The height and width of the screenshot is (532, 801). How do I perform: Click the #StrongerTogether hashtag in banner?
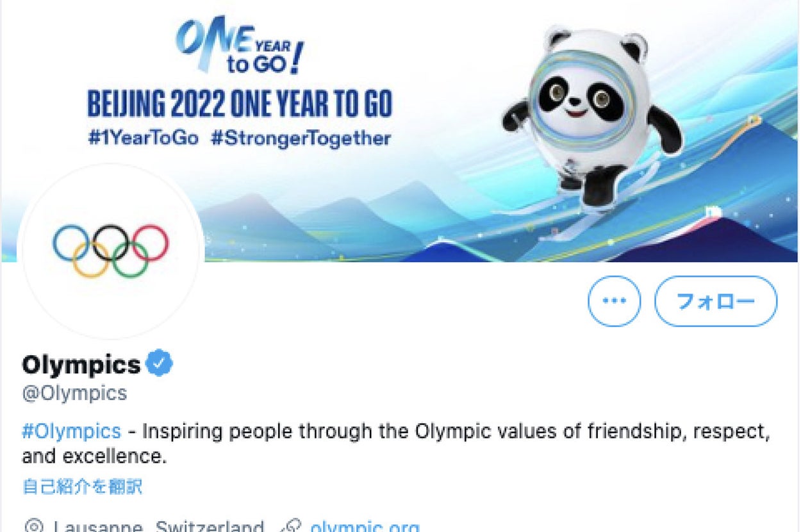300,138
